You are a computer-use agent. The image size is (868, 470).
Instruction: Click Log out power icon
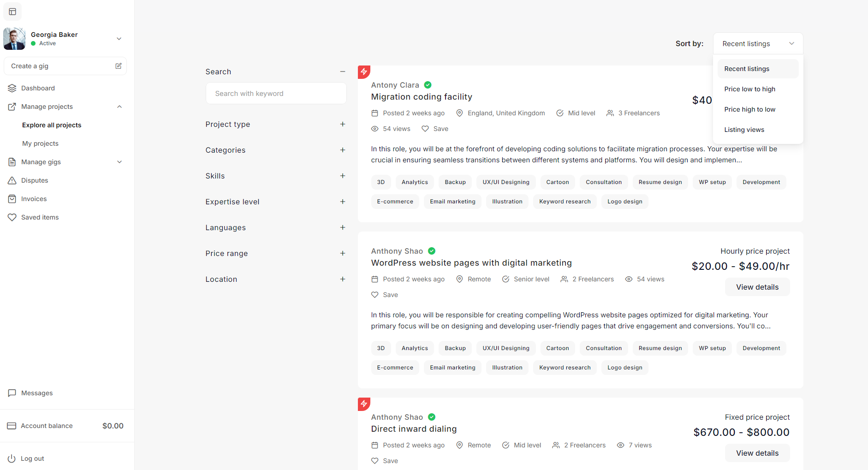12,458
